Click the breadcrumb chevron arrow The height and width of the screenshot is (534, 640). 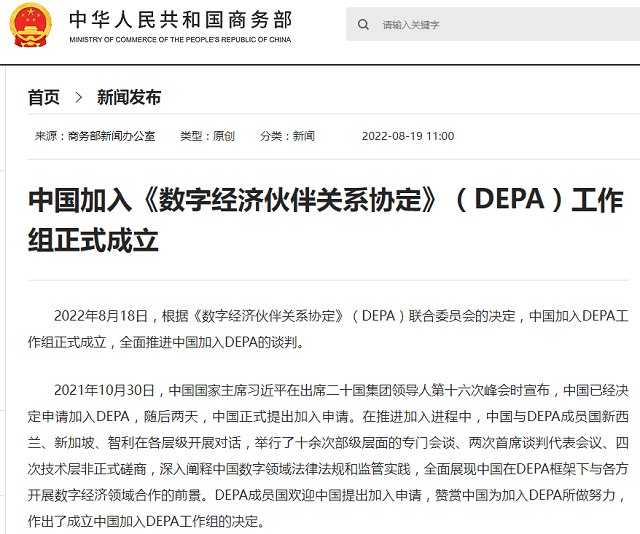[79, 98]
